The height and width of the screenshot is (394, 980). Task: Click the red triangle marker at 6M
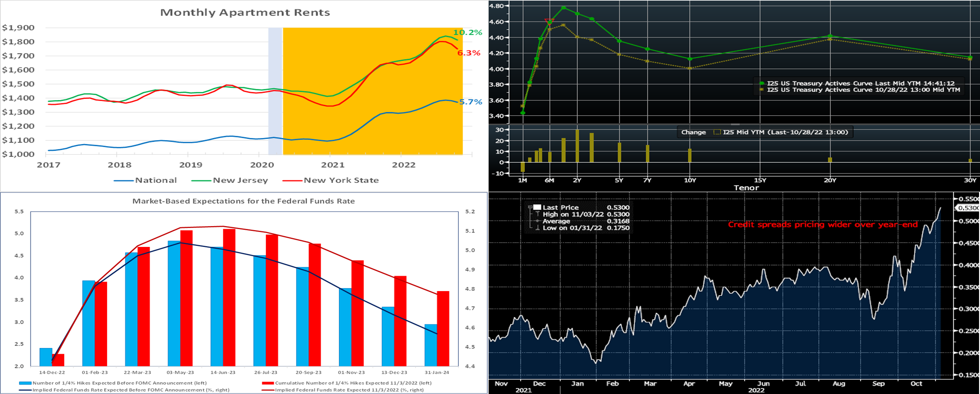click(x=549, y=21)
